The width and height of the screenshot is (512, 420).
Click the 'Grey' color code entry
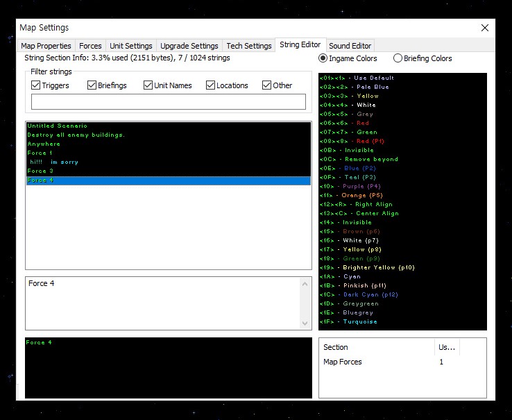pyautogui.click(x=346, y=114)
